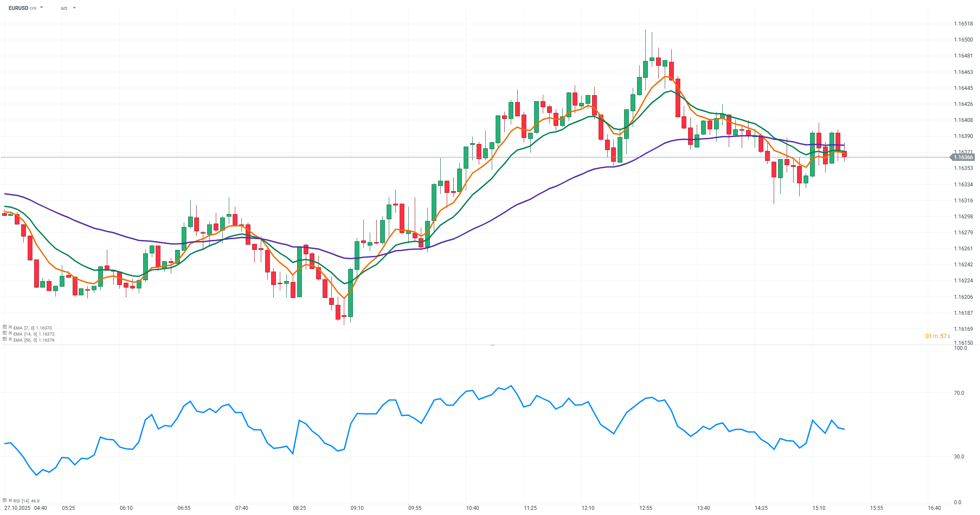The height and width of the screenshot is (515, 980).
Task: Click the 12:55 time axis label
Action: [x=646, y=508]
